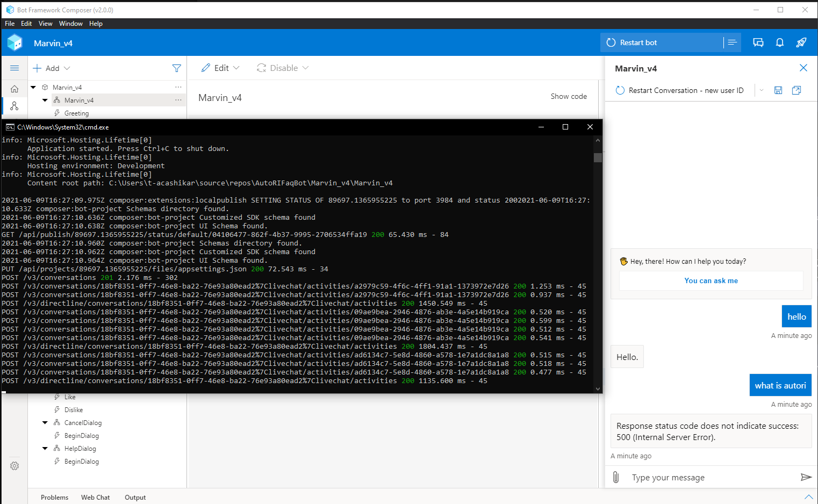Image resolution: width=818 pixels, height=504 pixels.
Task: Open the Web Chat panel icon
Action: [758, 42]
